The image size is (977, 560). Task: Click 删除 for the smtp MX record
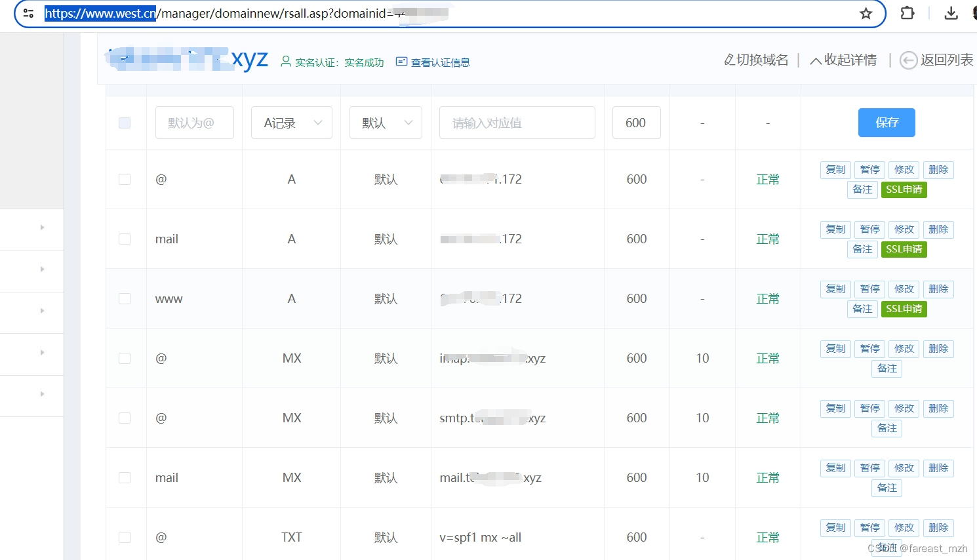938,409
